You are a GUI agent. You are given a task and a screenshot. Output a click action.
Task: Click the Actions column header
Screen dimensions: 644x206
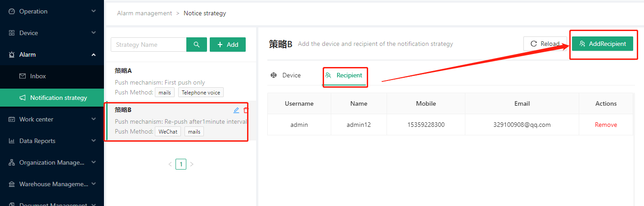click(606, 103)
